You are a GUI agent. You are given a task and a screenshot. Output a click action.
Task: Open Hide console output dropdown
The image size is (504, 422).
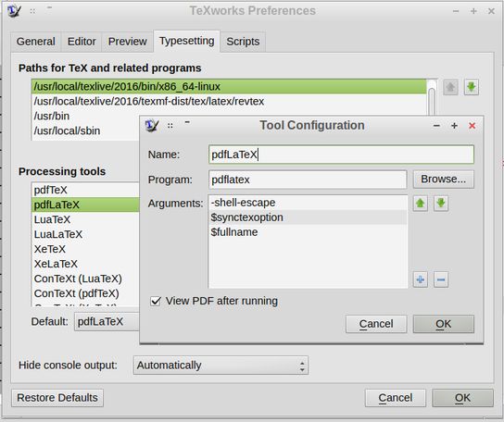220,366
